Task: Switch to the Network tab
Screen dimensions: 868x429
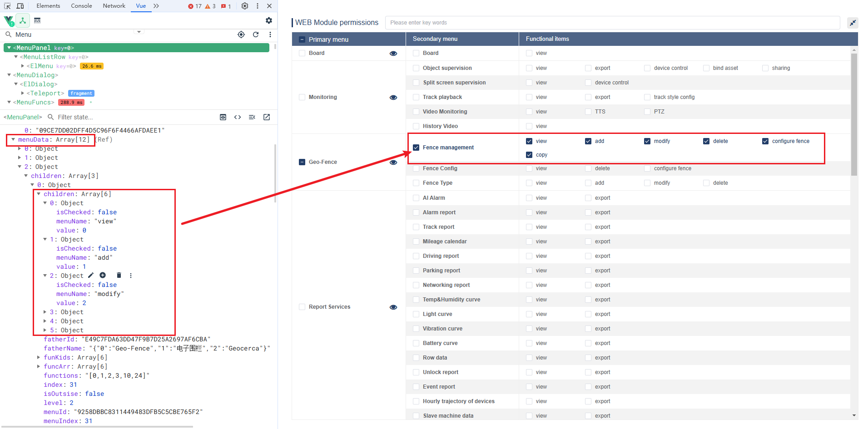Action: (114, 6)
